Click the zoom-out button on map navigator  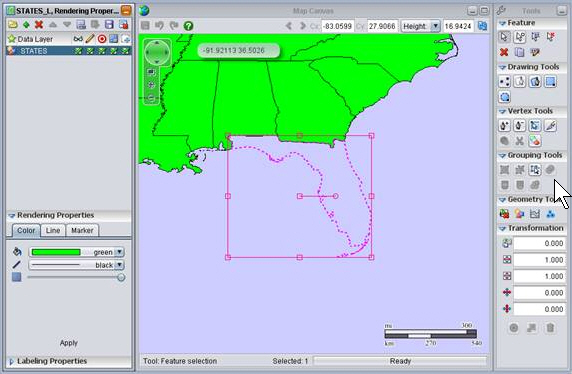151,98
